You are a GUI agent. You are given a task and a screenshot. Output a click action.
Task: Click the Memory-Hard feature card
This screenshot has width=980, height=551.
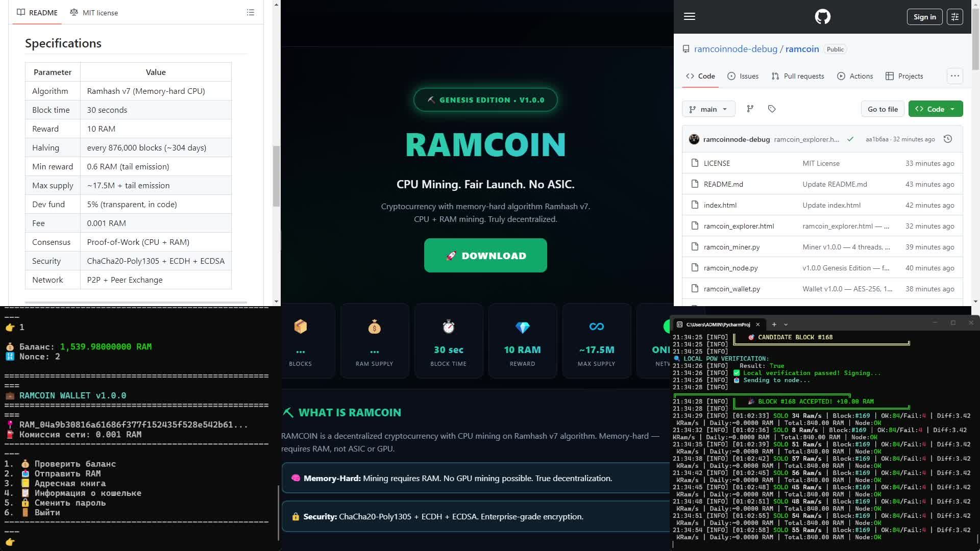point(476,478)
